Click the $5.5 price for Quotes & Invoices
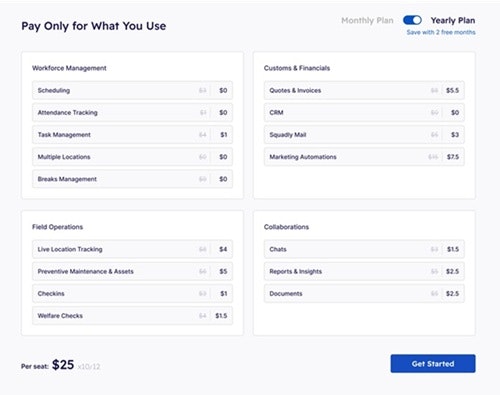This screenshot has width=500, height=395. (452, 90)
